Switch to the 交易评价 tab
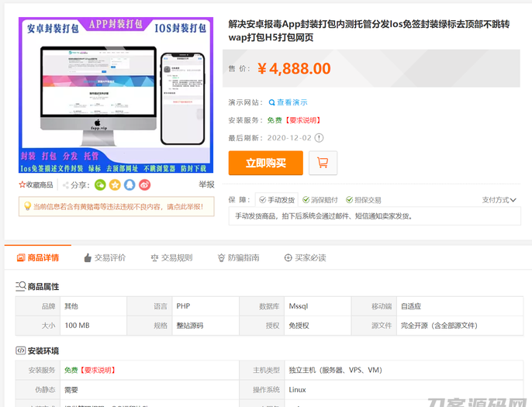The image size is (532, 407). pos(104,257)
